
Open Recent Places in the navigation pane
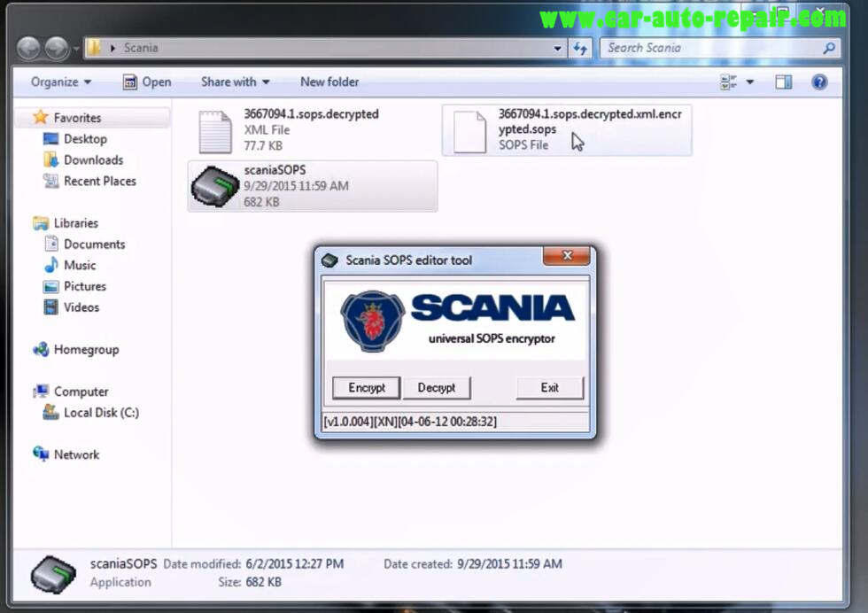click(x=99, y=181)
